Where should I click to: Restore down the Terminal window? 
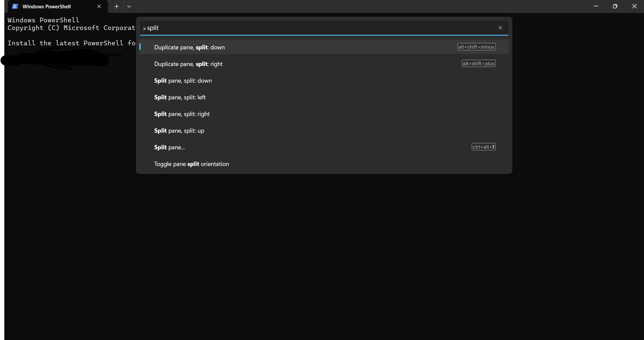(x=615, y=6)
